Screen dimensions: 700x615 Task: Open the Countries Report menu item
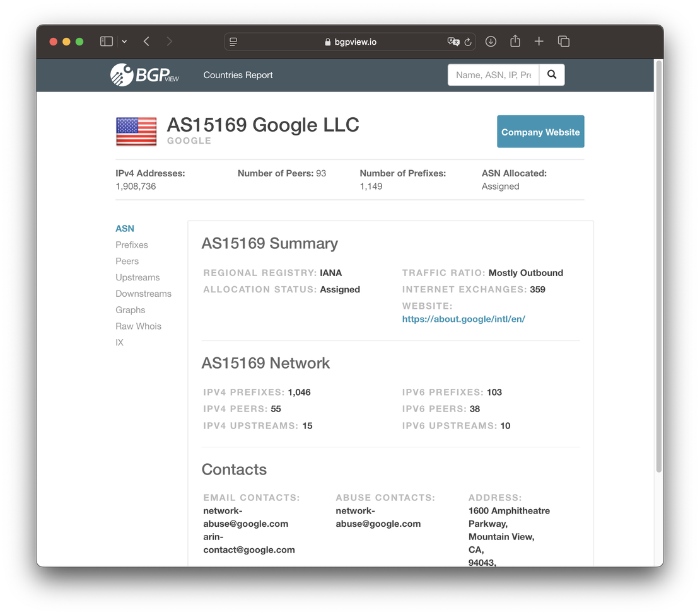(238, 75)
